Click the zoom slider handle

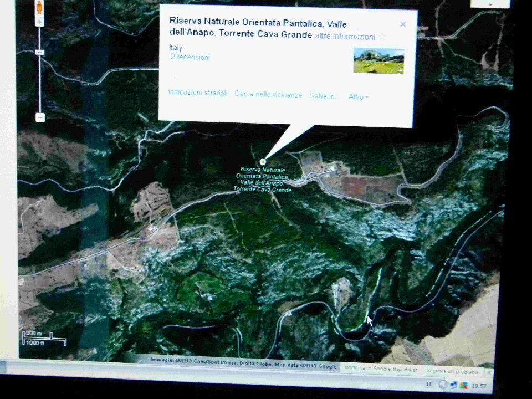click(x=40, y=52)
